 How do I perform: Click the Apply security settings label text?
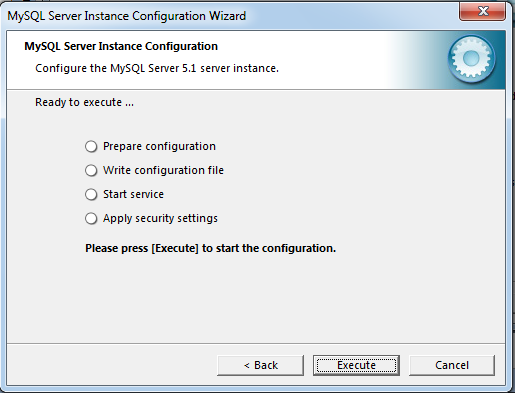click(160, 218)
